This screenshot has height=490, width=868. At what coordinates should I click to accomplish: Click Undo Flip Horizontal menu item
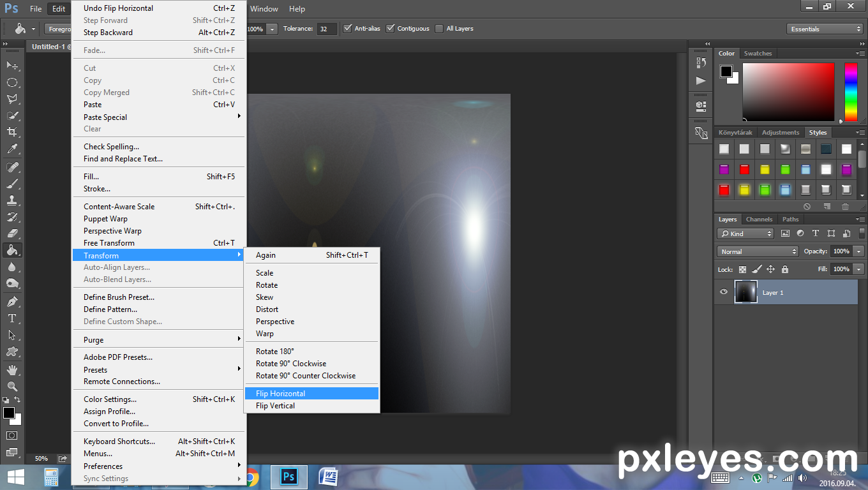coord(159,8)
